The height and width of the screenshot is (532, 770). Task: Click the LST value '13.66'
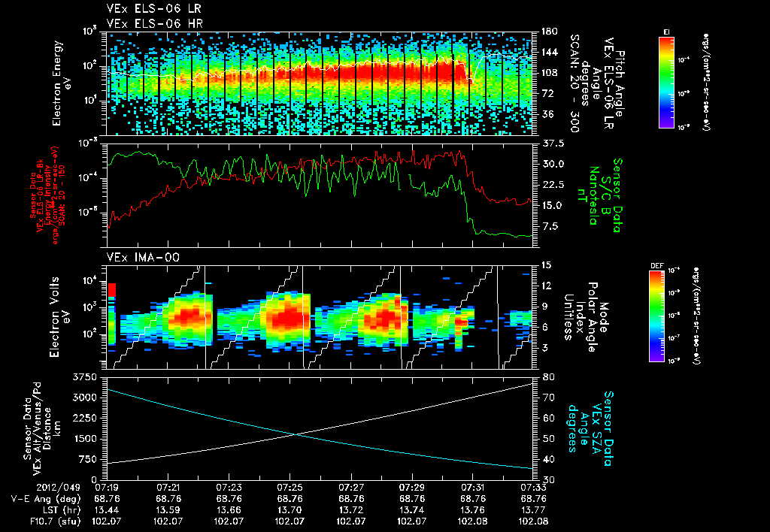click(x=229, y=510)
